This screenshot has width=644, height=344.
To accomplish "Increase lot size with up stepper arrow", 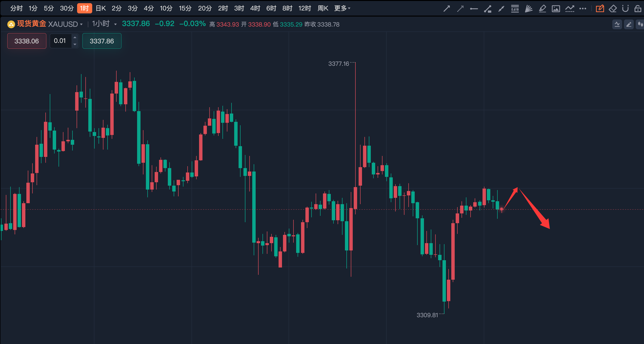I will tap(75, 38).
